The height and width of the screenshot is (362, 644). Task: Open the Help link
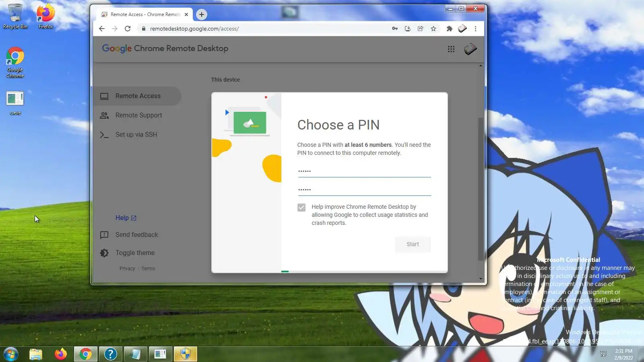(126, 218)
